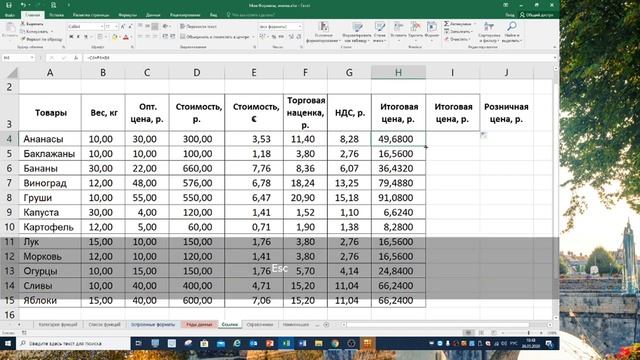Toggle Italic formatting
This screenshot has width=640, height=360.
(x=78, y=37)
